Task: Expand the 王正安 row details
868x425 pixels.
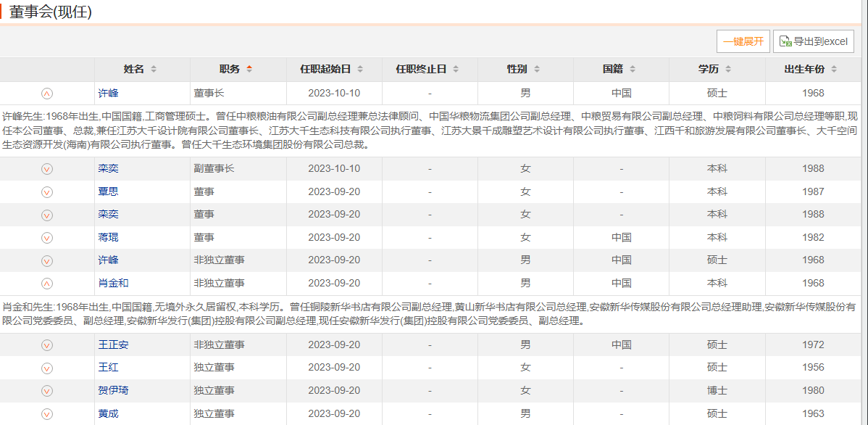Action: (47, 345)
